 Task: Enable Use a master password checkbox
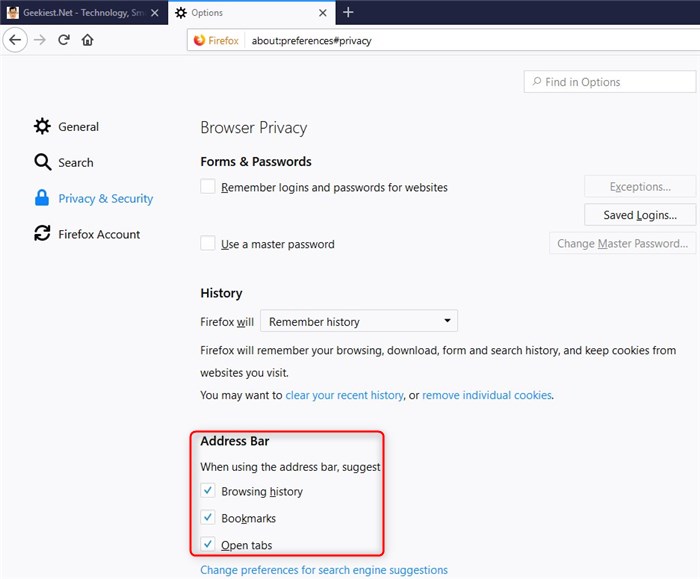pos(208,244)
